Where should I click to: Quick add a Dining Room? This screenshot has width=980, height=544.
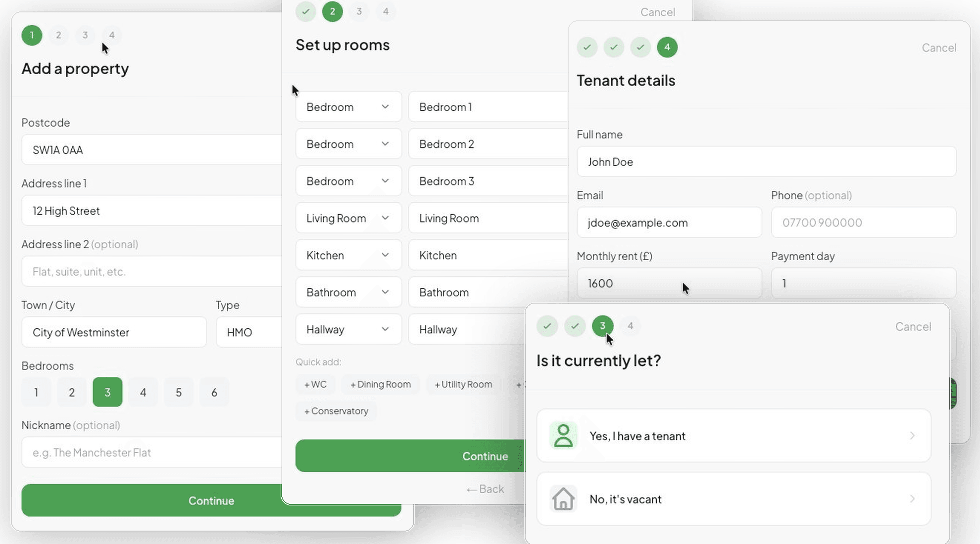coord(381,384)
